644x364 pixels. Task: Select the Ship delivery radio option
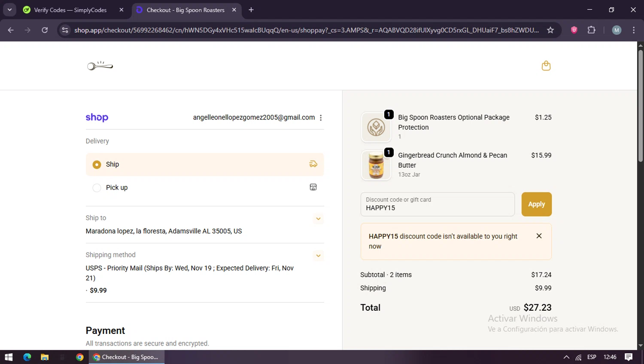click(97, 165)
